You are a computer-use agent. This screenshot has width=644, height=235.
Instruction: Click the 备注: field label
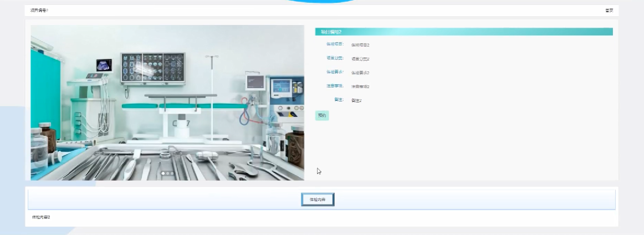tap(339, 99)
